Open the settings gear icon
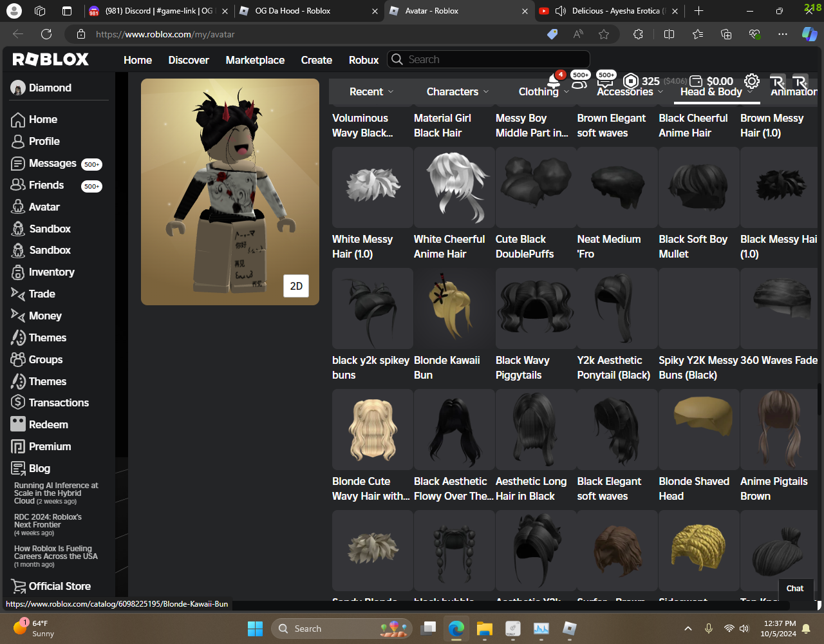This screenshot has height=644, width=824. (752, 81)
